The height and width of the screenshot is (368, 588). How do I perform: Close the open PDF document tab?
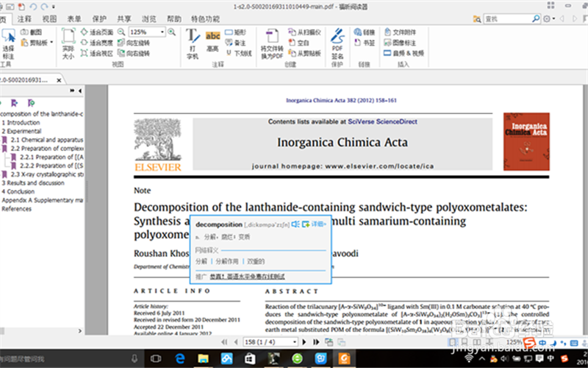point(59,80)
